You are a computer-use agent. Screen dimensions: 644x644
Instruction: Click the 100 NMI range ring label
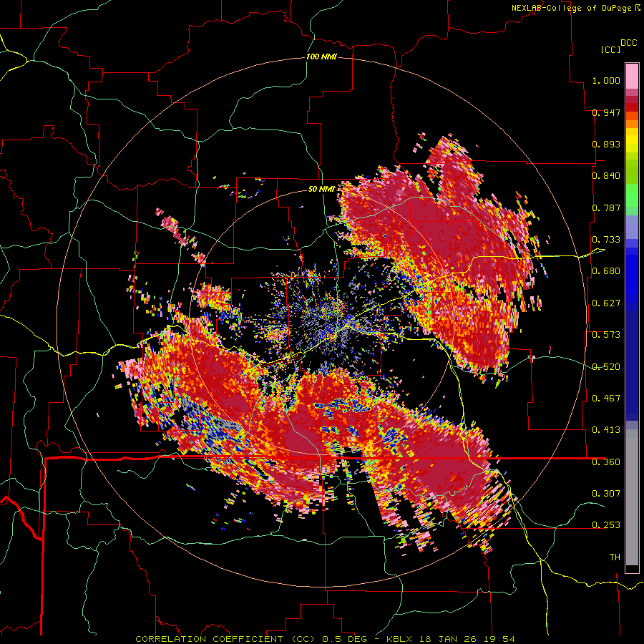(x=321, y=57)
